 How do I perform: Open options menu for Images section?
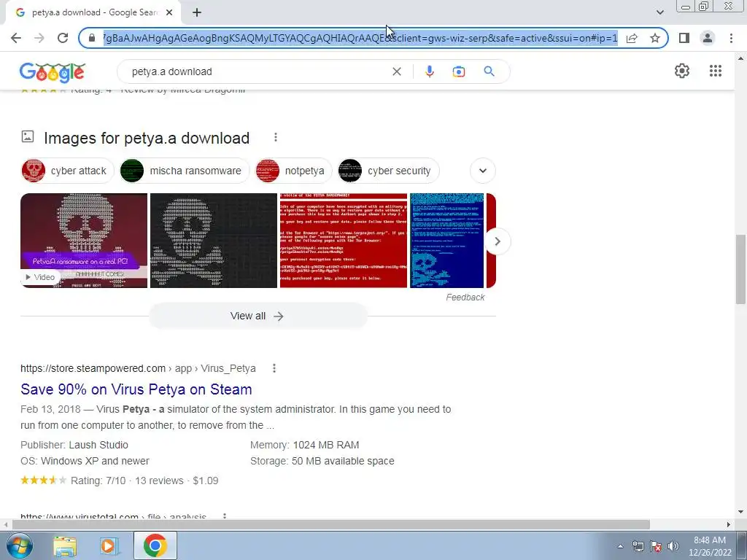tap(275, 138)
